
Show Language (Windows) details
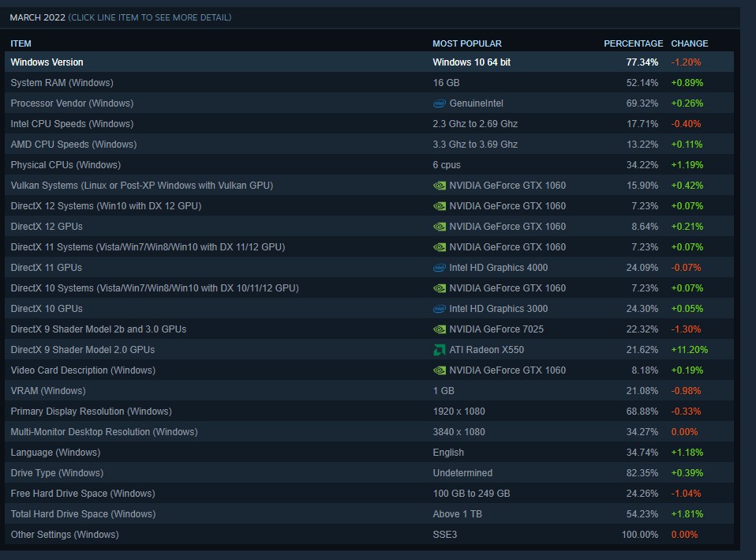pos(55,453)
